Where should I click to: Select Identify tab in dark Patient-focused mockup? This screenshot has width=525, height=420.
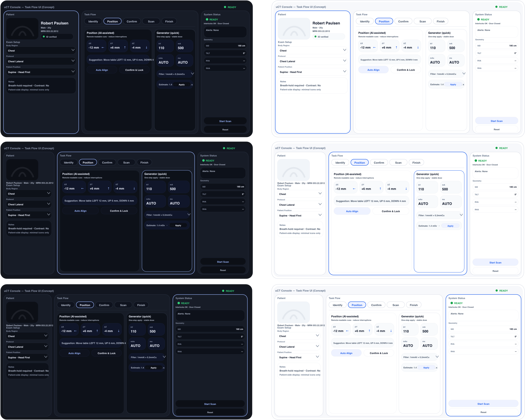coord(93,21)
